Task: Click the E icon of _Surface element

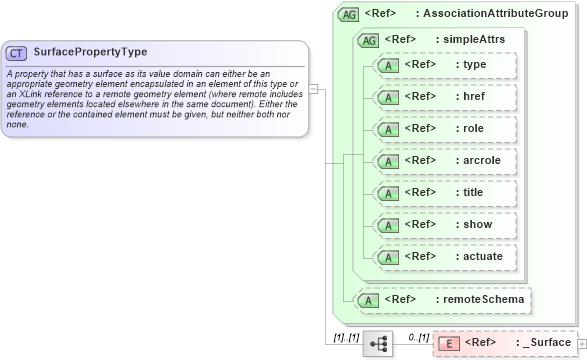Action: (449, 344)
